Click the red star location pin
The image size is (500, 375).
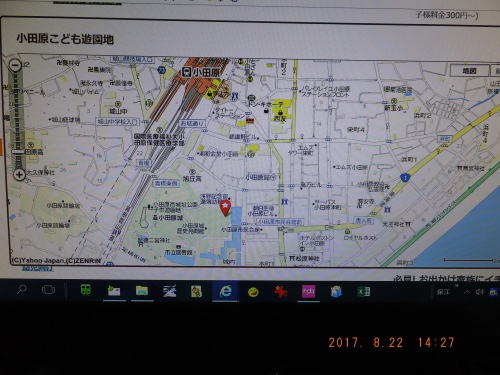point(226,208)
